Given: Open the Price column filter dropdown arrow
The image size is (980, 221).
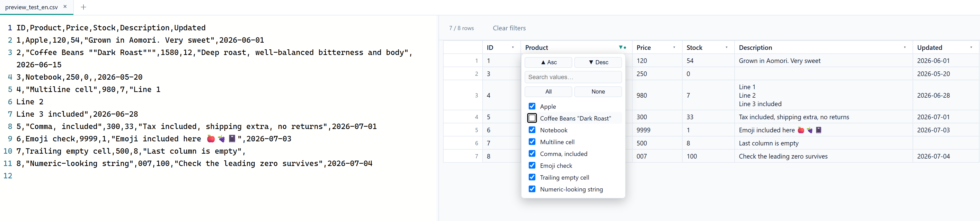Looking at the screenshot, I should click(674, 48).
